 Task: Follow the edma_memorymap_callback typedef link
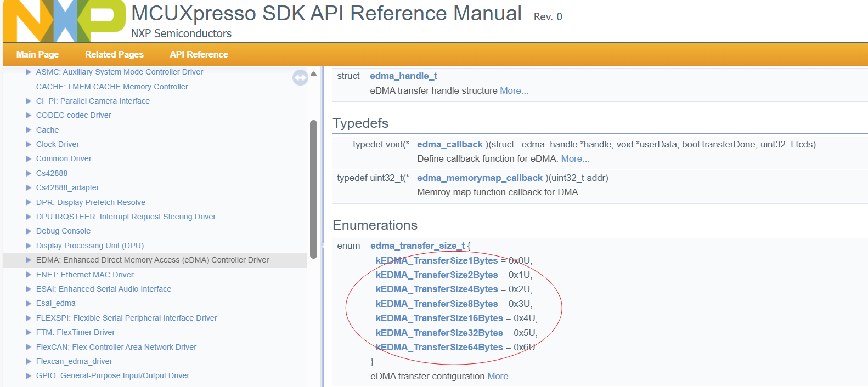pyautogui.click(x=480, y=178)
